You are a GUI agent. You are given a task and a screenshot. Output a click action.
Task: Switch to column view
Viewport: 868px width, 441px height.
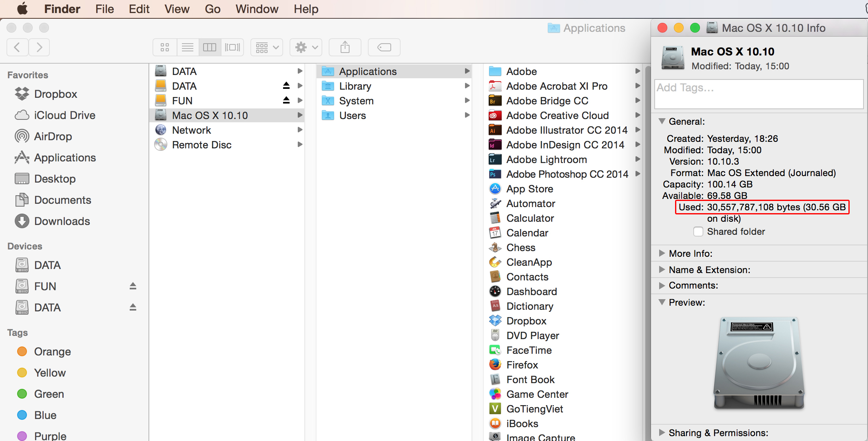(210, 47)
